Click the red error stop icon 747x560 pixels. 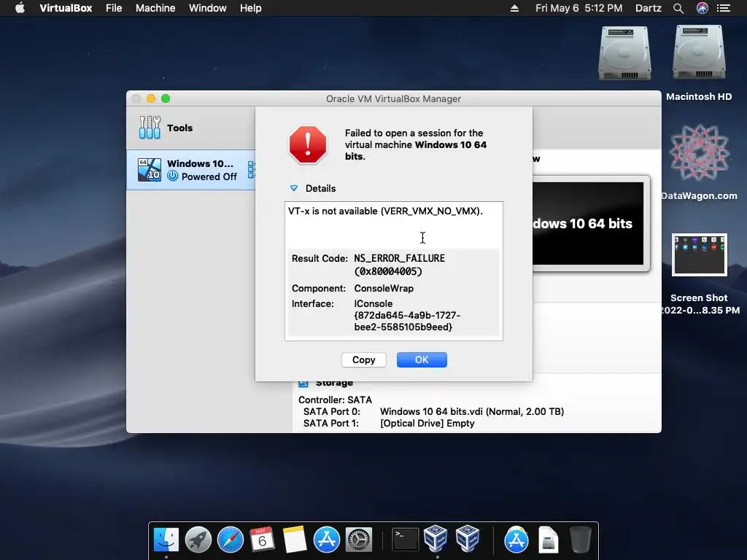coord(308,145)
